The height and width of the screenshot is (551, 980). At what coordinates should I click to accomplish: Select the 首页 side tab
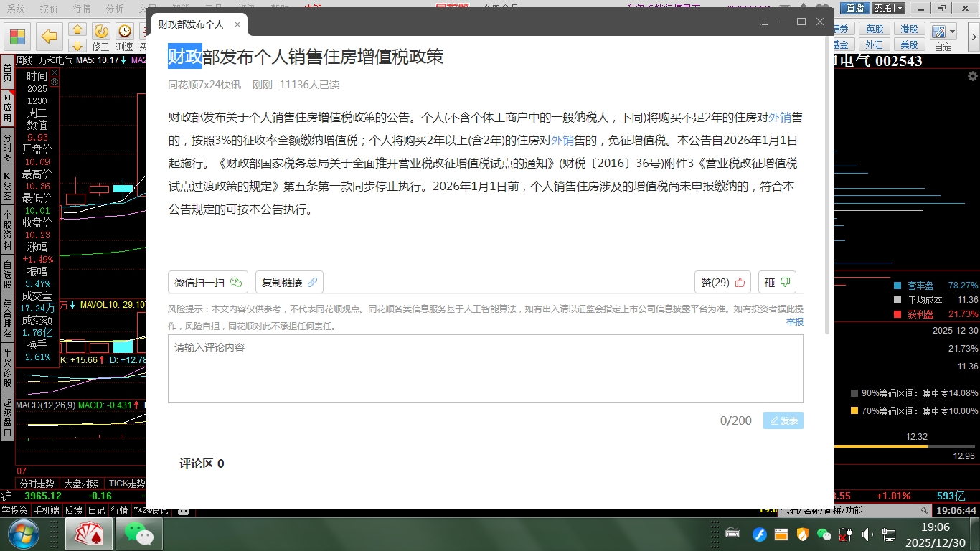[x=7, y=72]
